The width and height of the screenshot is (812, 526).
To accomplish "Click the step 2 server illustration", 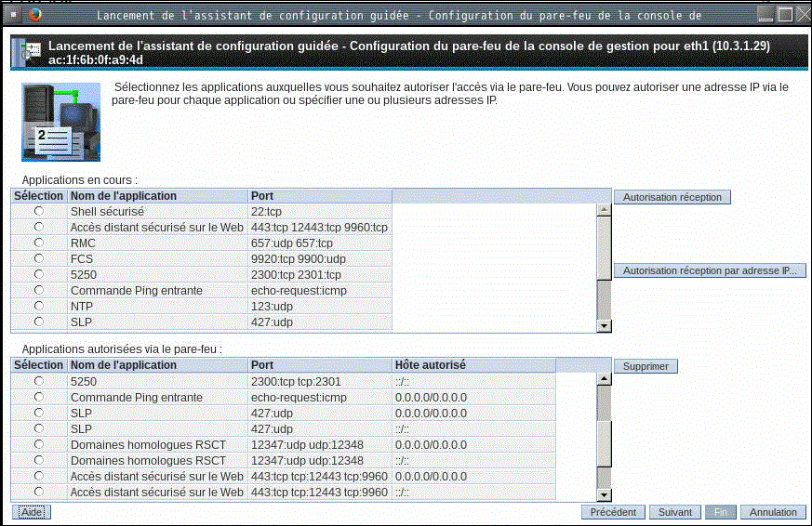I will 60,122.
